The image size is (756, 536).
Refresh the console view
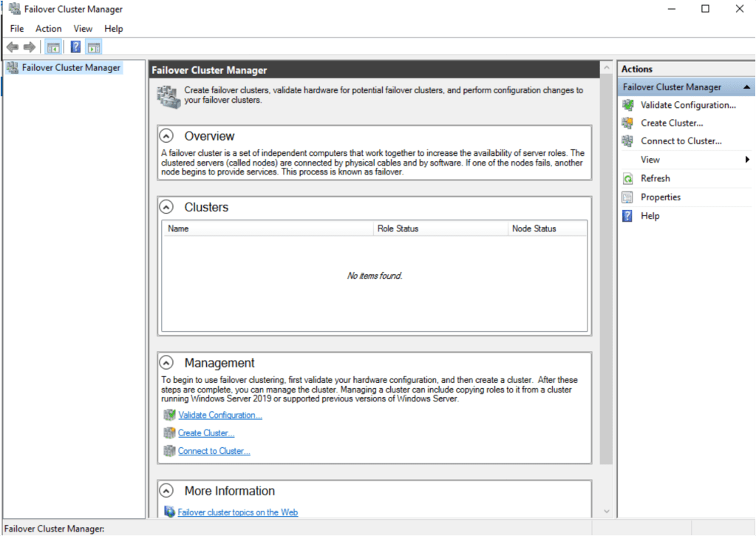click(x=656, y=177)
